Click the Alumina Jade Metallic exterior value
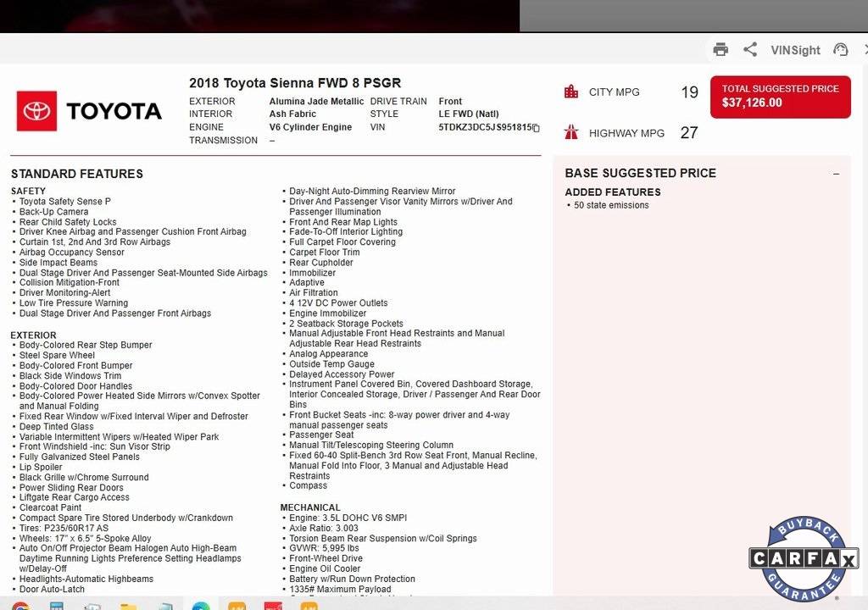Viewport: 868px width, 610px height. [316, 102]
